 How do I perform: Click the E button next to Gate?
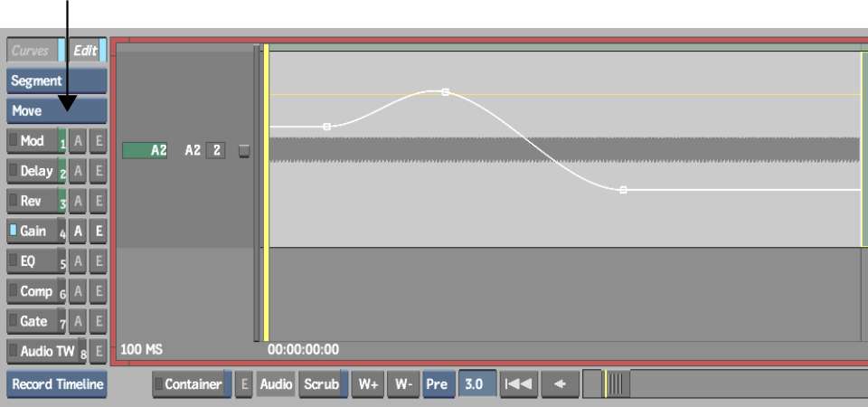98,321
